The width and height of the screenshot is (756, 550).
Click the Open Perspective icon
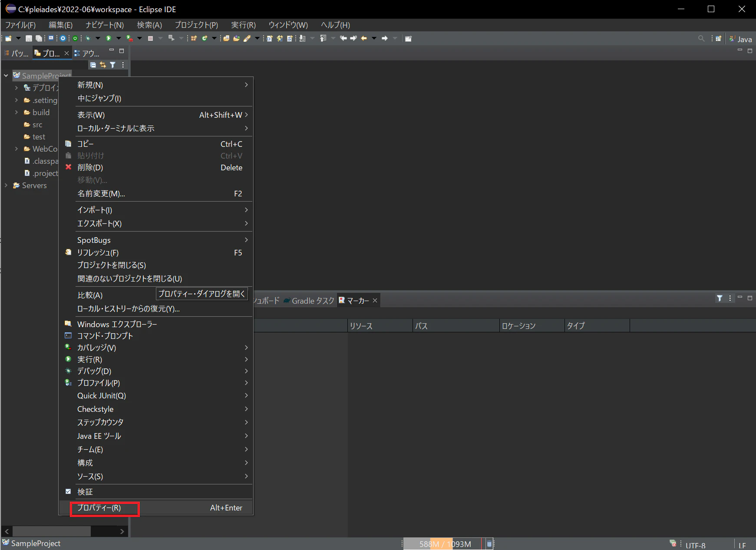pyautogui.click(x=719, y=38)
